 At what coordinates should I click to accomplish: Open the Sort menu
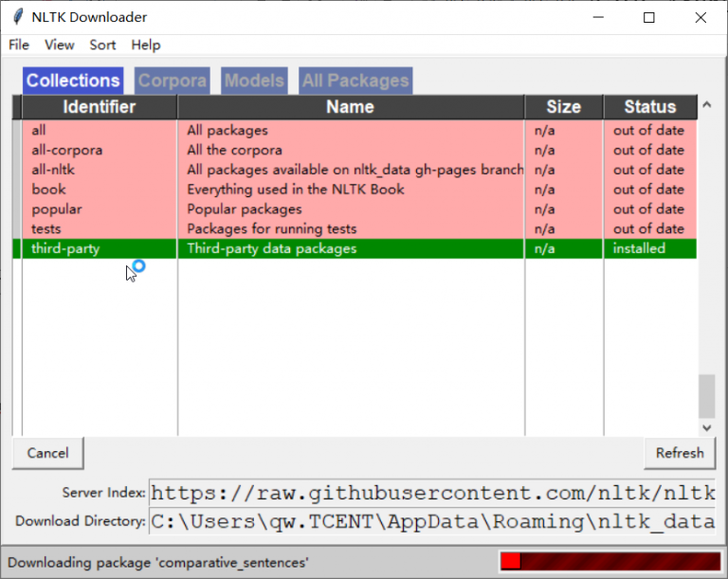[102, 45]
